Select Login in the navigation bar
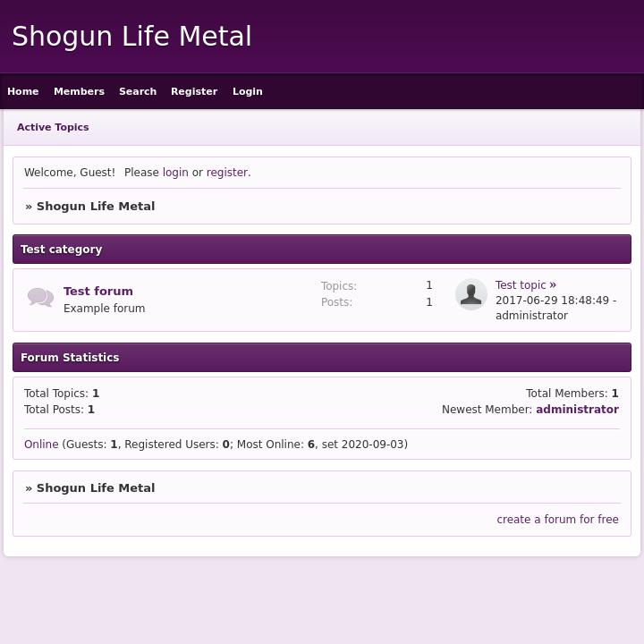The height and width of the screenshot is (644, 644). pos(248,91)
